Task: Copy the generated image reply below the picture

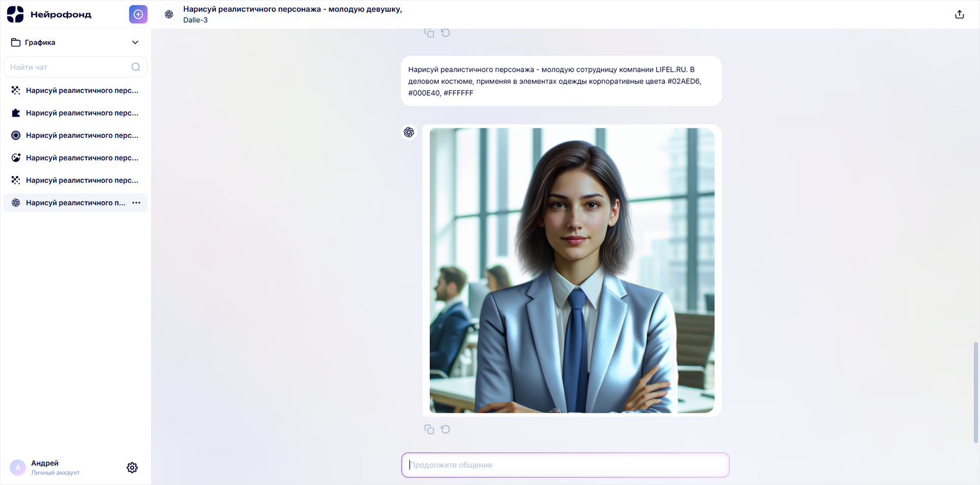Action: tap(429, 430)
